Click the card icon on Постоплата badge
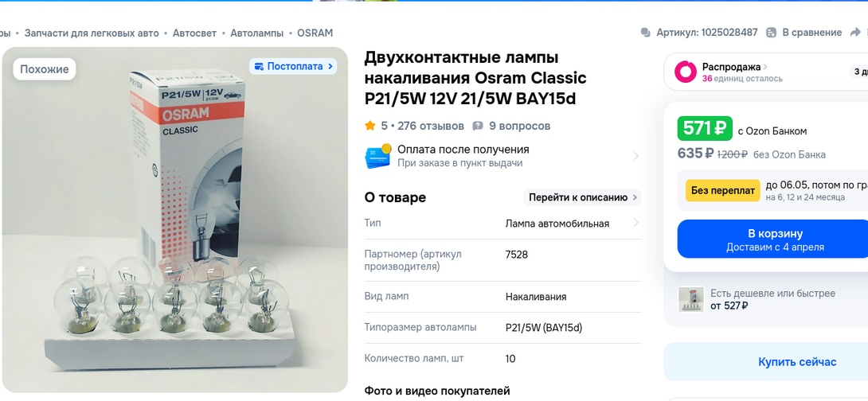 [x=259, y=67]
